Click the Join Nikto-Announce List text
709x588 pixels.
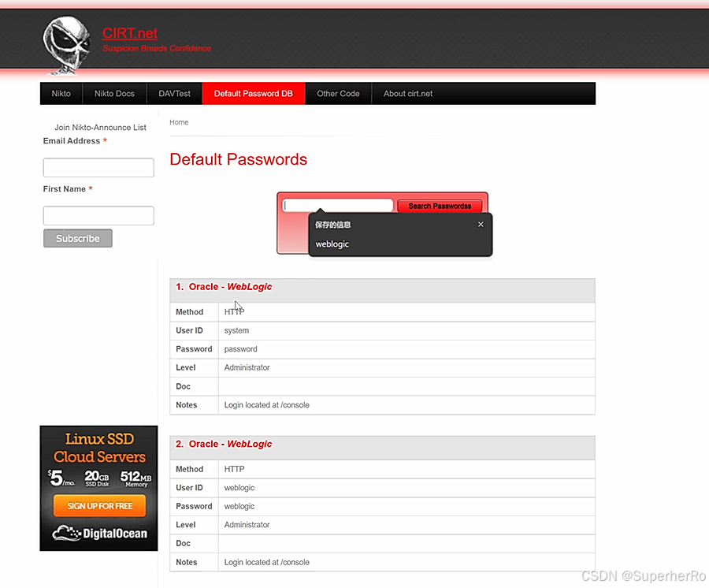(x=100, y=128)
